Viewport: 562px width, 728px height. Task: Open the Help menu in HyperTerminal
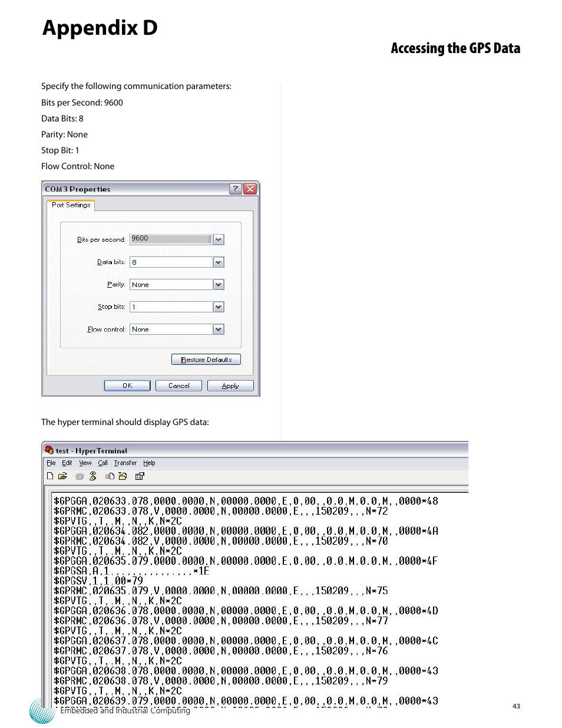(149, 463)
